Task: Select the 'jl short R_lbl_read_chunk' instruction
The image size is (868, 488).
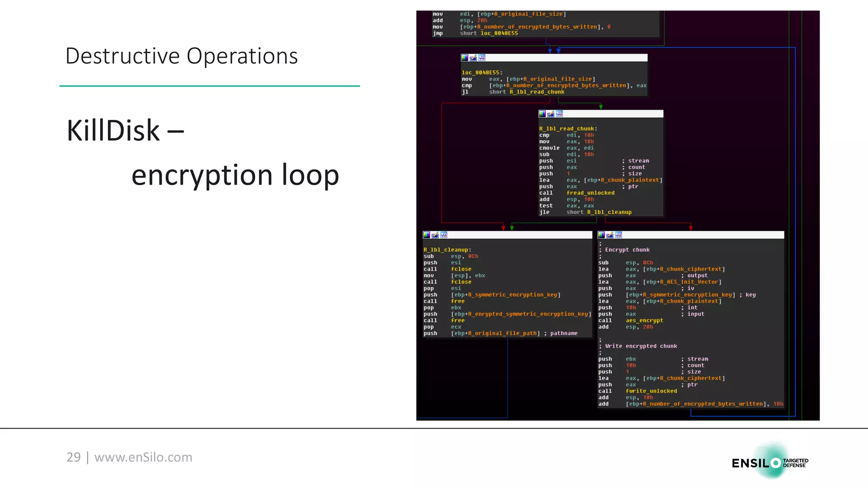Action: tap(513, 92)
